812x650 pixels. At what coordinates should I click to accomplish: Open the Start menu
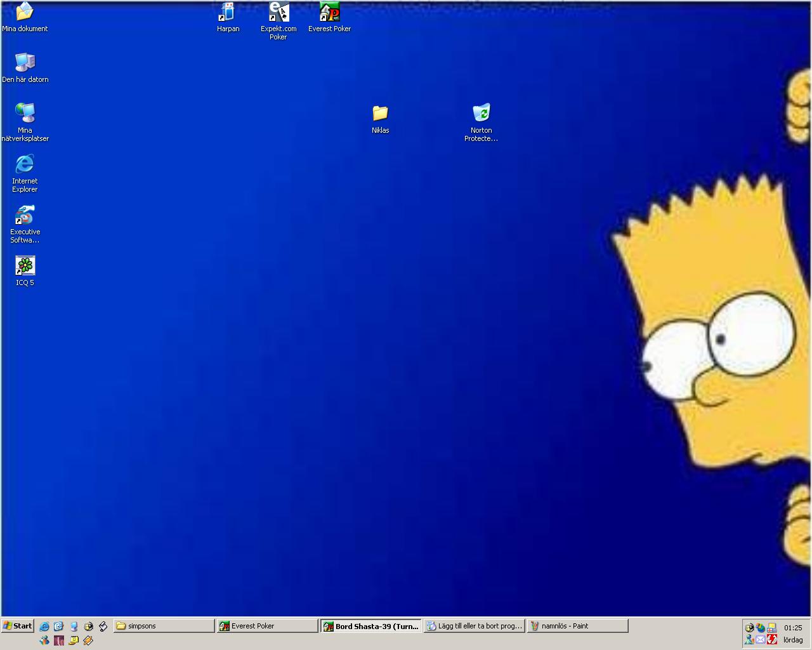(17, 626)
